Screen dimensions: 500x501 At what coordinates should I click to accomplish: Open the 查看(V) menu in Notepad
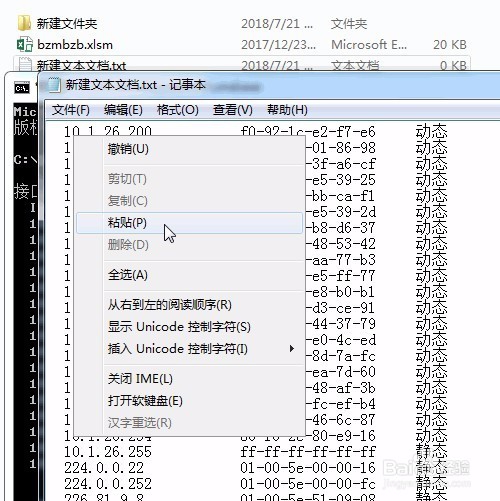point(233,110)
